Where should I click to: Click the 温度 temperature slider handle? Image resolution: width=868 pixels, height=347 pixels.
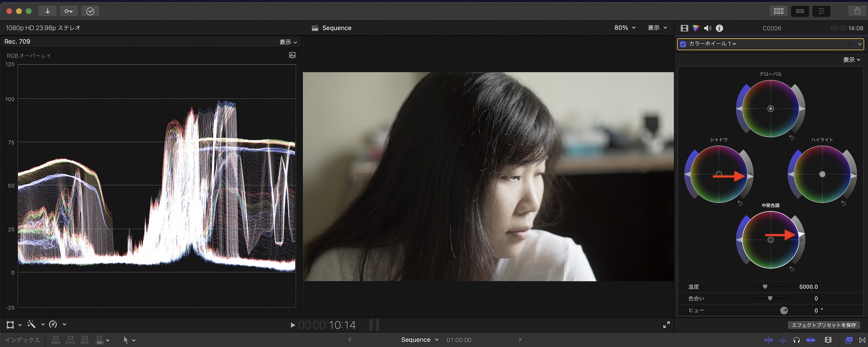tap(765, 287)
